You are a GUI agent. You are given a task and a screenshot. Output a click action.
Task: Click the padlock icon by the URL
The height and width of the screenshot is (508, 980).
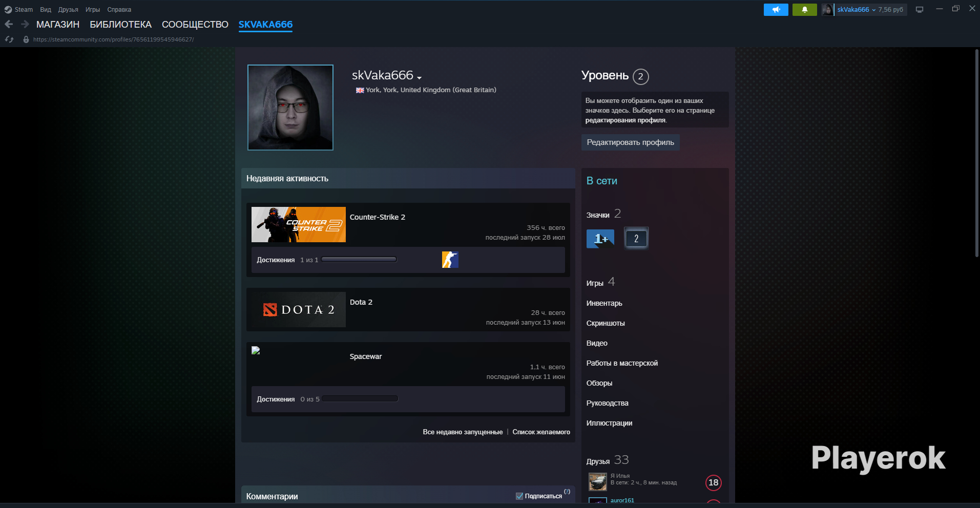[26, 39]
